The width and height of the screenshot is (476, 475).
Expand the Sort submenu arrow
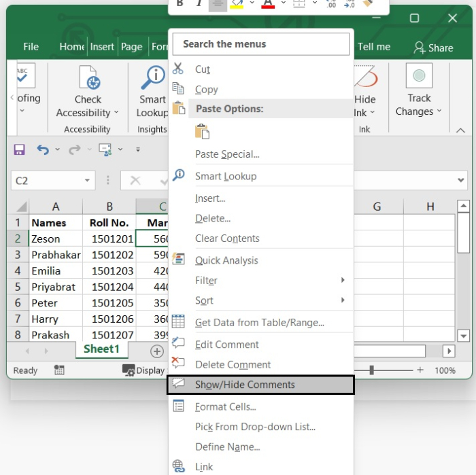tap(343, 300)
